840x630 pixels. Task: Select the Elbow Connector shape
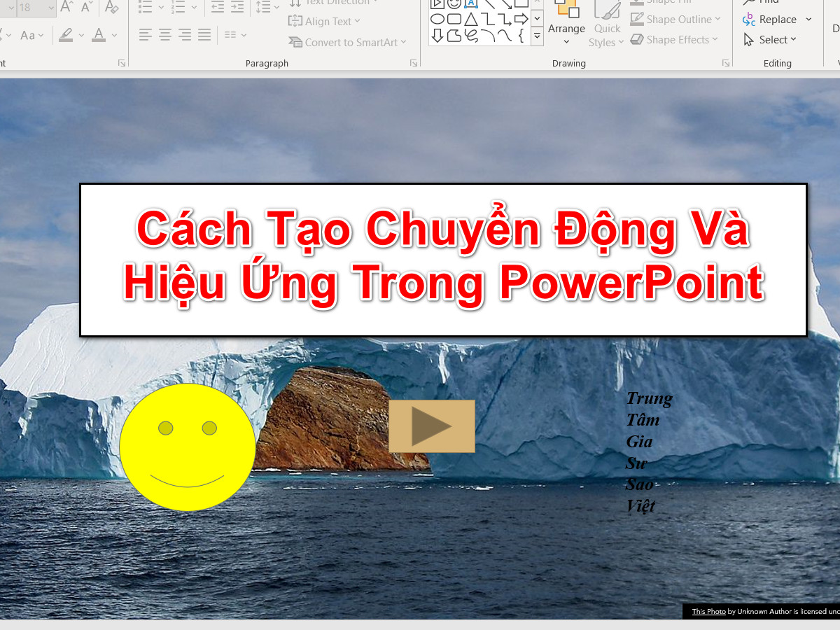487,19
